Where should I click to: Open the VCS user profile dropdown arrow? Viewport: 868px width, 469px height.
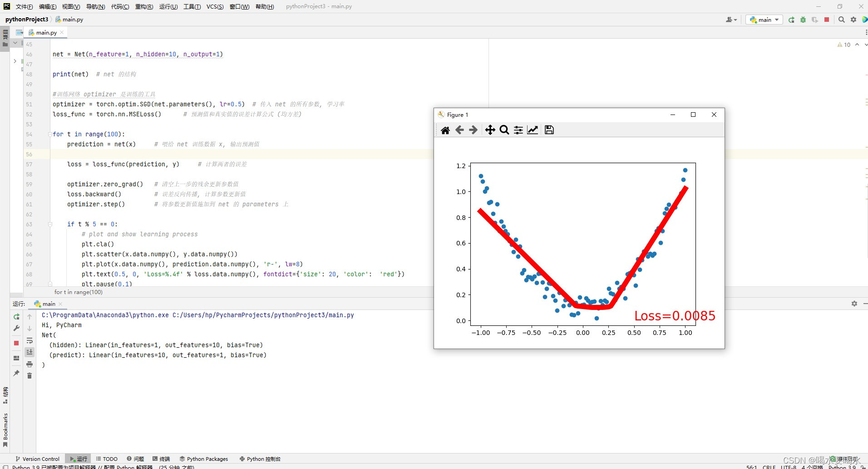click(735, 20)
